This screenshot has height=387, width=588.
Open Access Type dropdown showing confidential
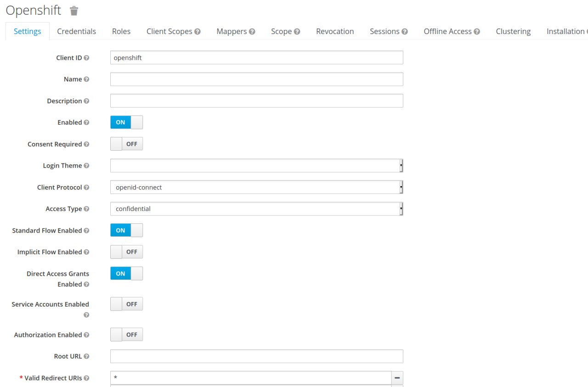tap(256, 209)
